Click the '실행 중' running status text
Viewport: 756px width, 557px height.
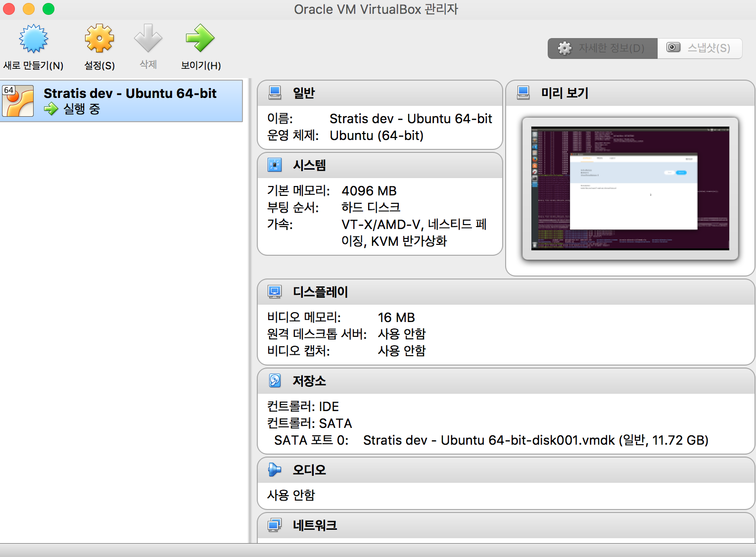coord(82,109)
